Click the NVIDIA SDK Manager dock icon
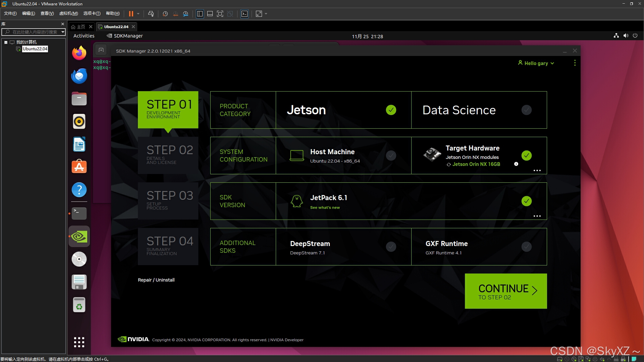 [x=79, y=236]
